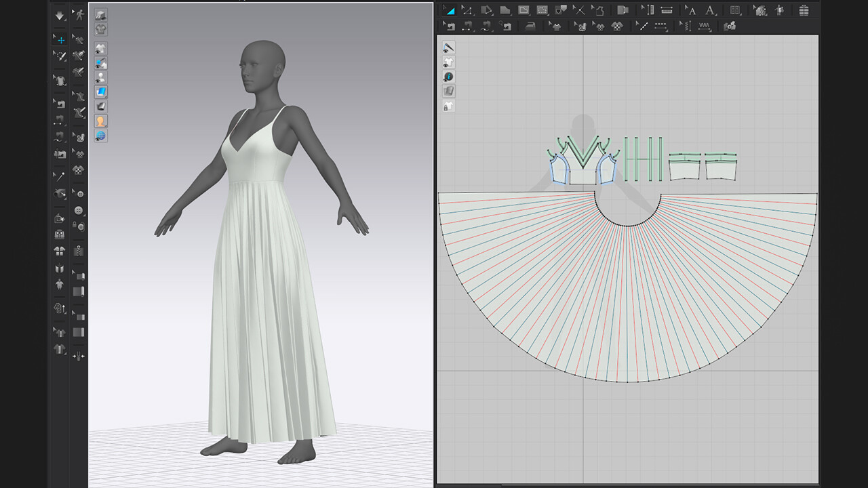Choose the Segment Sewing tool in 2D toolbar
The height and width of the screenshot is (488, 868).
click(x=468, y=26)
